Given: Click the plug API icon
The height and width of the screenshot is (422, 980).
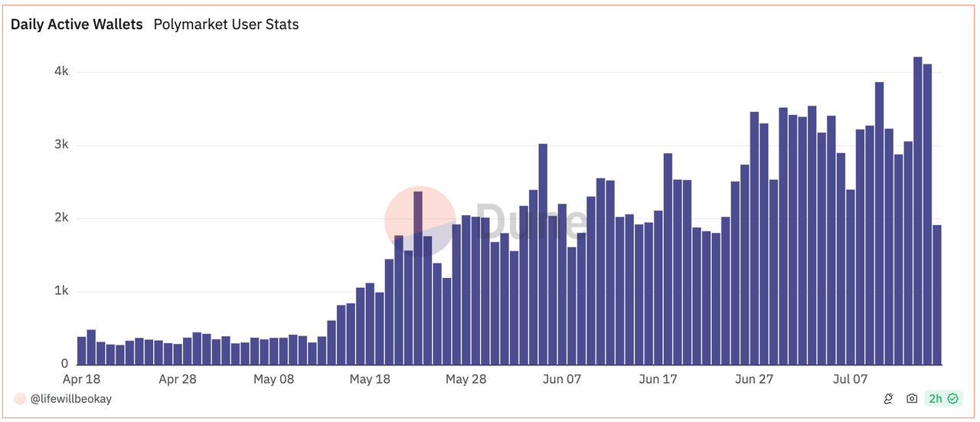Looking at the screenshot, I should 888,398.
